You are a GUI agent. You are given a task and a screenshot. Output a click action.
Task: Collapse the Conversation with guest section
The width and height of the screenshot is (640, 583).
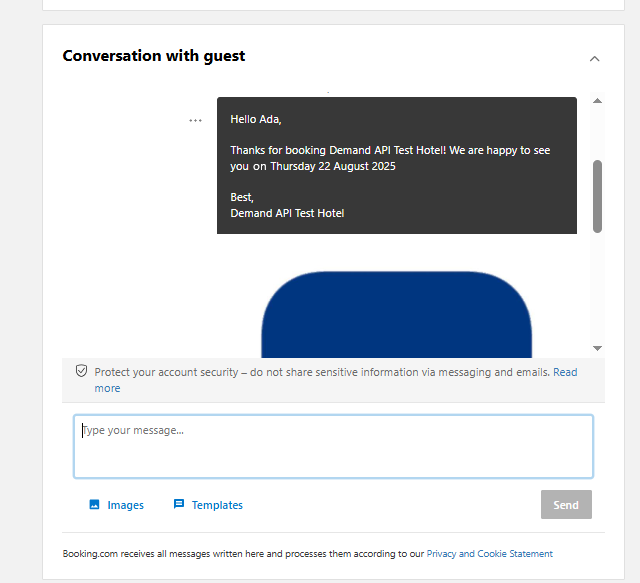594,59
